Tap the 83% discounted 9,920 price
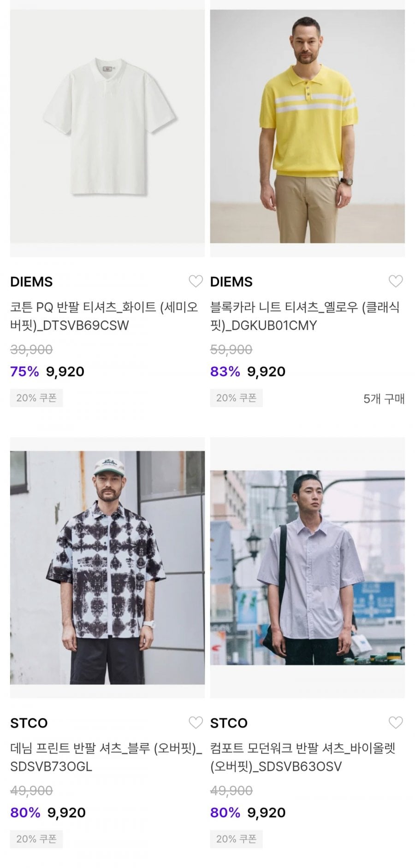415x868 pixels. (x=267, y=371)
